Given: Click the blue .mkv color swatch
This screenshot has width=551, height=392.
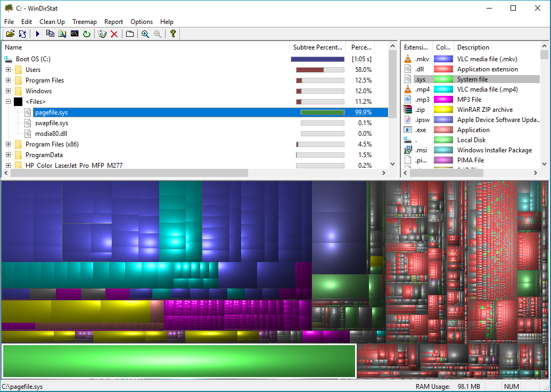Looking at the screenshot, I should coord(443,59).
